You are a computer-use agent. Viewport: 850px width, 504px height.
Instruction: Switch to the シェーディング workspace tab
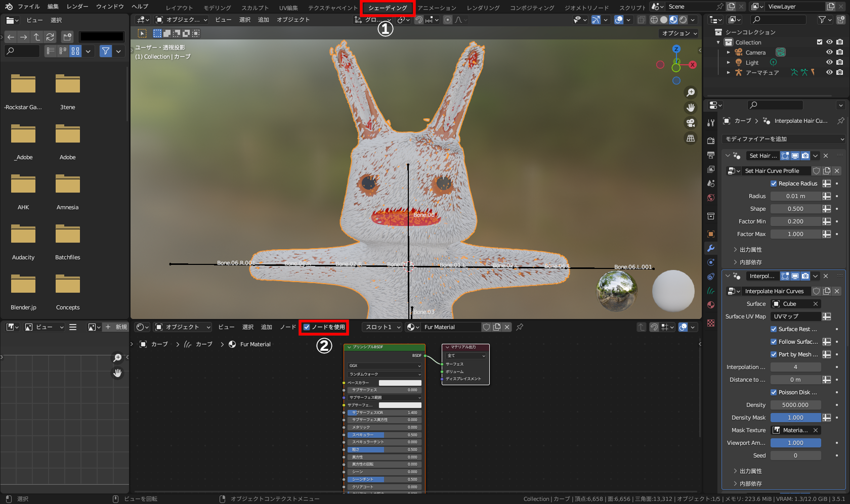(388, 8)
